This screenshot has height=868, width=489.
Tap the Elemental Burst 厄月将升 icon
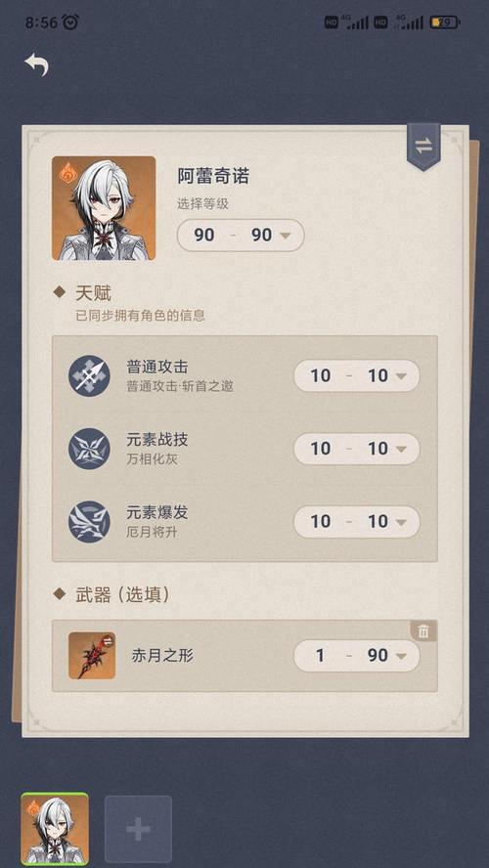tap(89, 521)
